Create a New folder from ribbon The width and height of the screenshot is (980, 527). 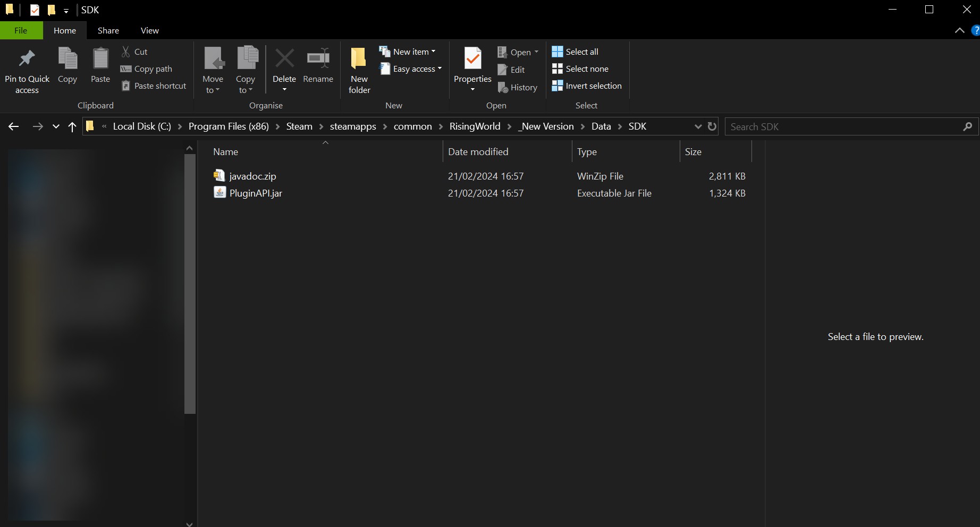[359, 69]
